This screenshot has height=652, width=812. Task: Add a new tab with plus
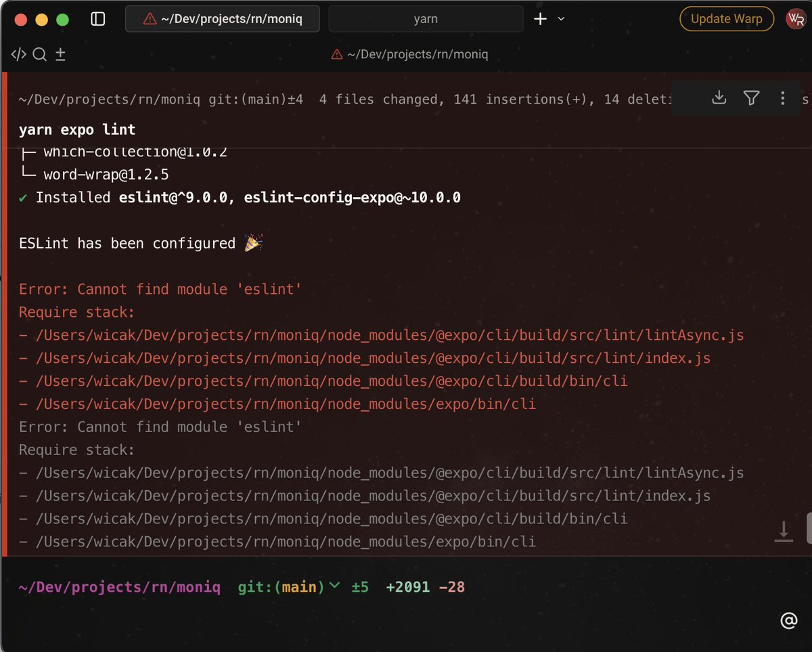pos(540,19)
